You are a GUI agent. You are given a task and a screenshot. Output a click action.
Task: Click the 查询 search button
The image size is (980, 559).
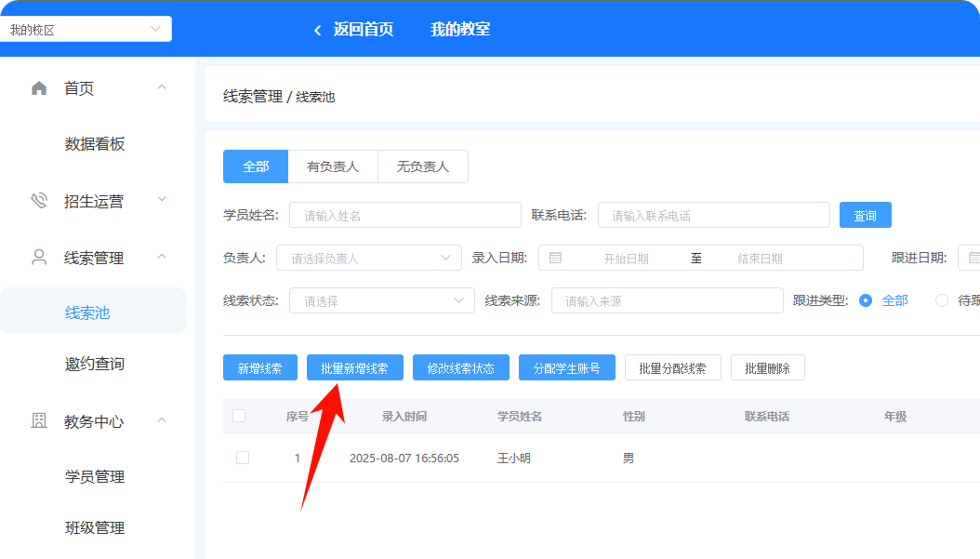(865, 215)
